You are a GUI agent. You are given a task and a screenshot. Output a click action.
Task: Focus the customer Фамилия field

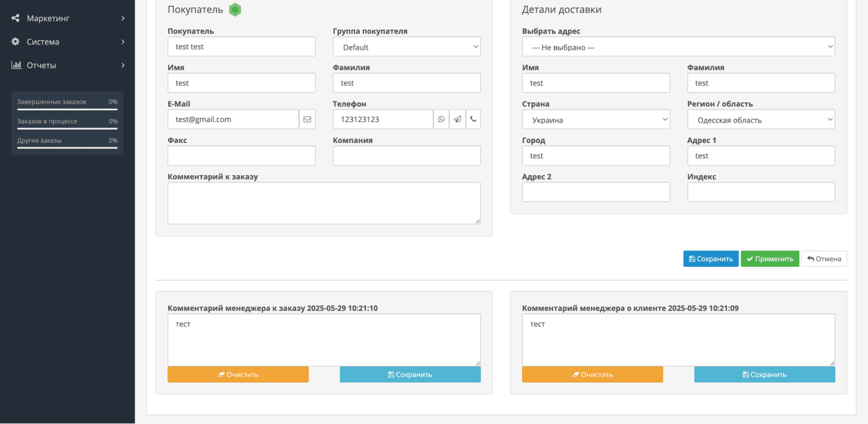click(x=407, y=83)
